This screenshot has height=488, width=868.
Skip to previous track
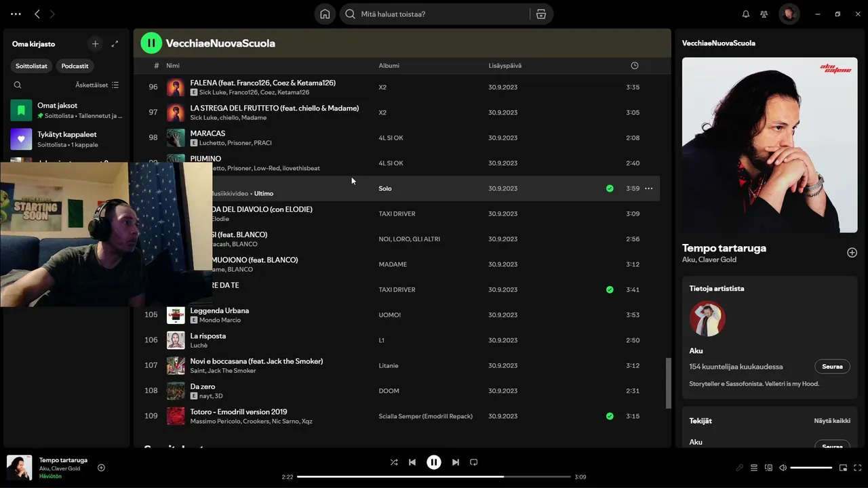tap(412, 462)
